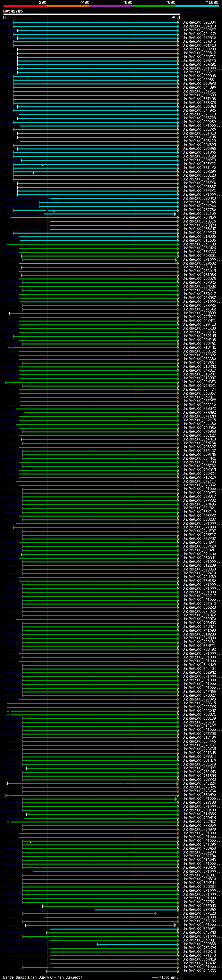Select label UniRef100_C5P0Q7
This screenshot has width=222, height=980.
point(199,940)
